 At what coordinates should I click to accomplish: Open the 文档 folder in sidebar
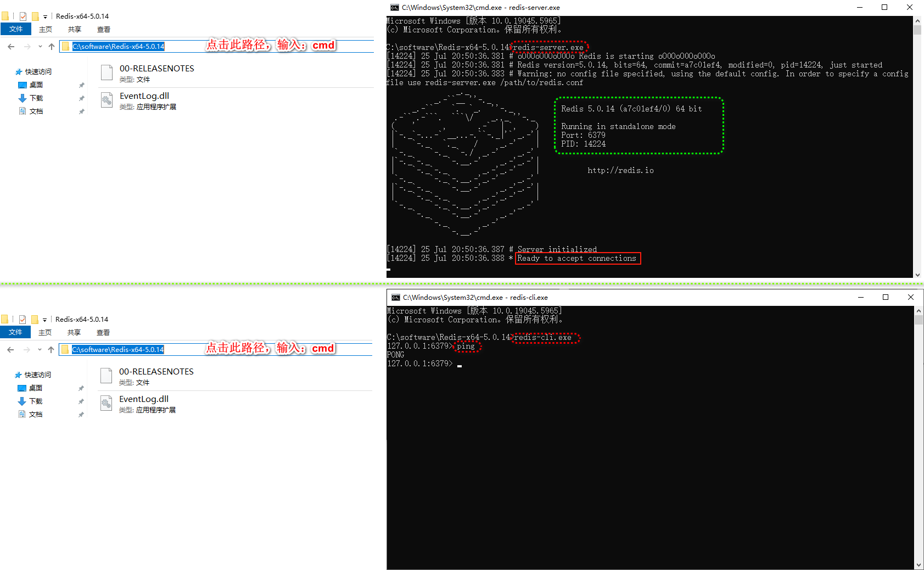(36, 111)
